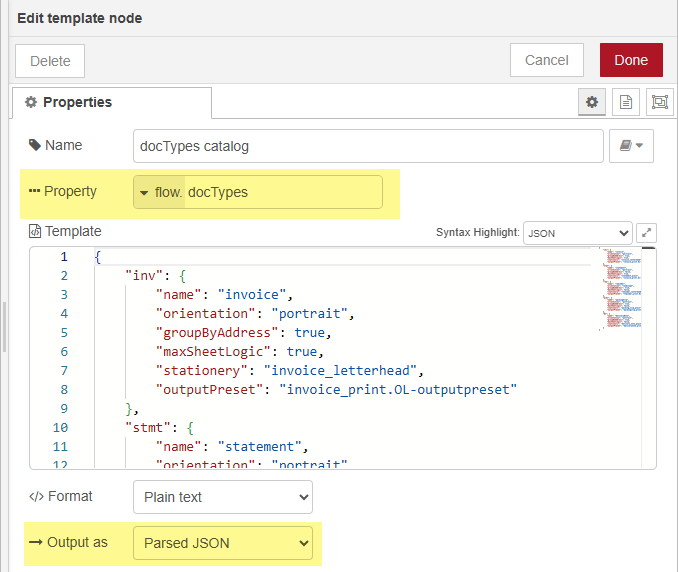Click the Cancel button
Viewport: 678px width, 572px height.
coord(547,60)
